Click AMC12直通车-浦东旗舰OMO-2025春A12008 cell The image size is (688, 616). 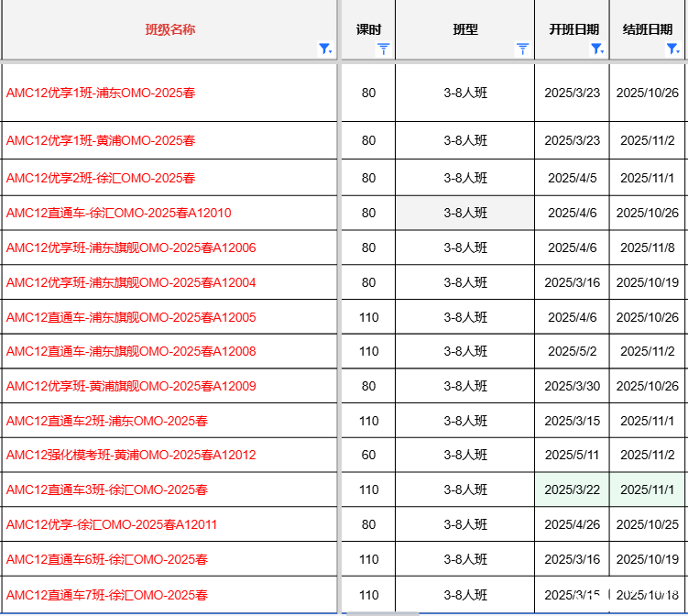tap(169, 351)
